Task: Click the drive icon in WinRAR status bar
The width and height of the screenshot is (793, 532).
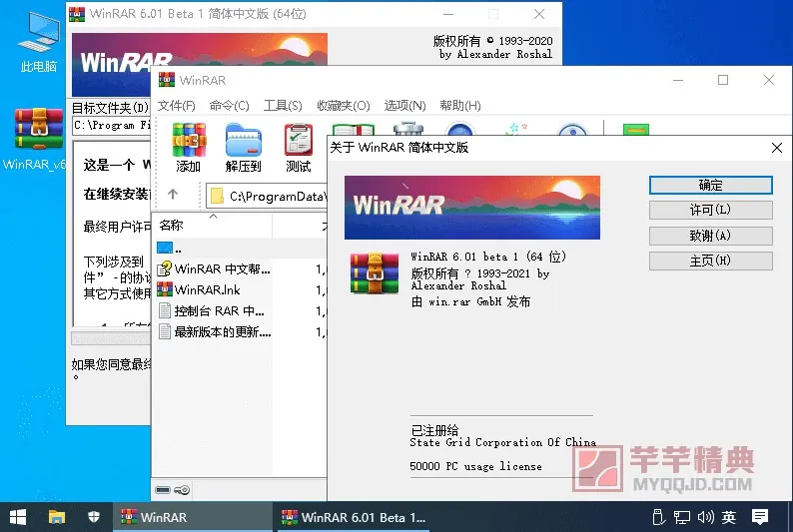Action: pyautogui.click(x=163, y=489)
